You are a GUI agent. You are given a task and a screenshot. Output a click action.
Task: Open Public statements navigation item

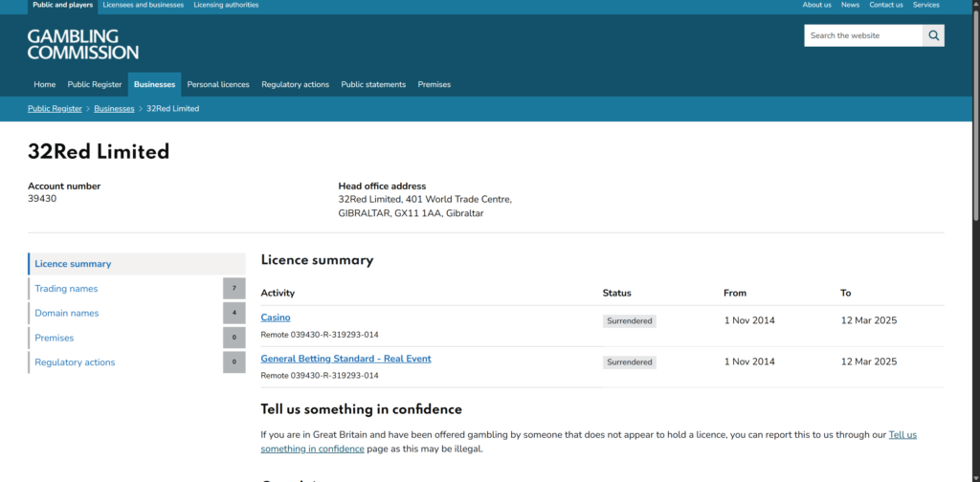373,84
